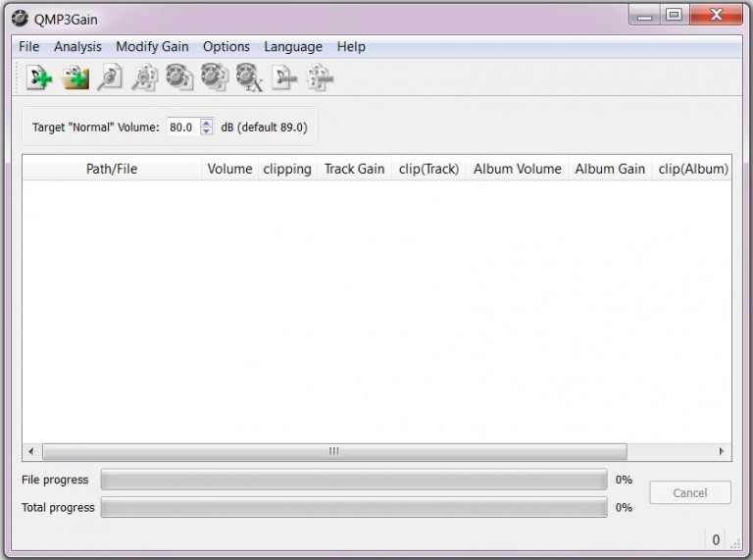The height and width of the screenshot is (560, 753).
Task: Click the File progress bar
Action: point(354,480)
